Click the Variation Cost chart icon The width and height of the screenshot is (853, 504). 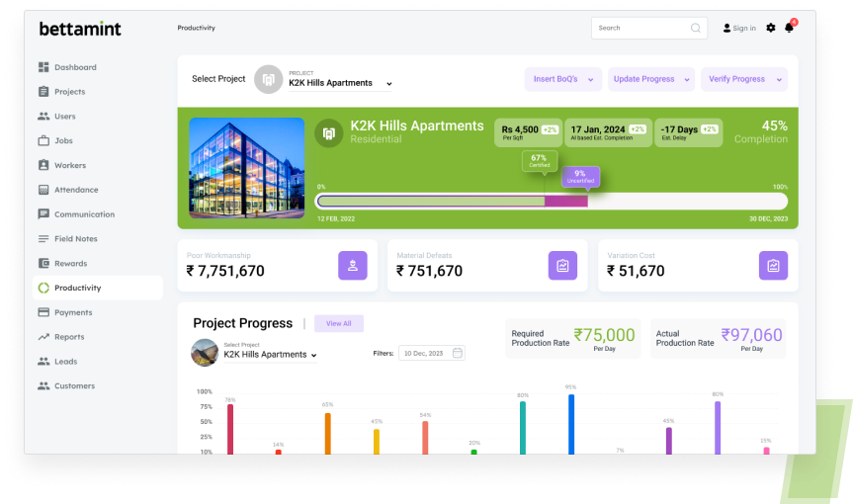(773, 265)
